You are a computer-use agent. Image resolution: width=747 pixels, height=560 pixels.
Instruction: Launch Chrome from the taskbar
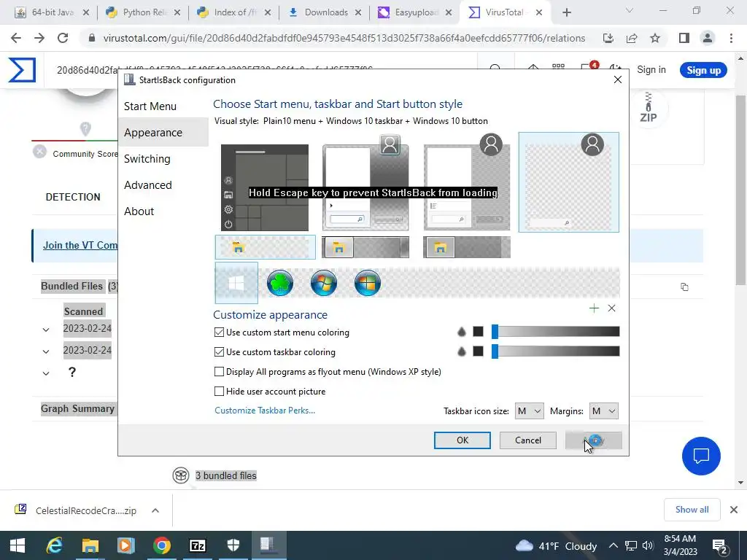(x=162, y=545)
